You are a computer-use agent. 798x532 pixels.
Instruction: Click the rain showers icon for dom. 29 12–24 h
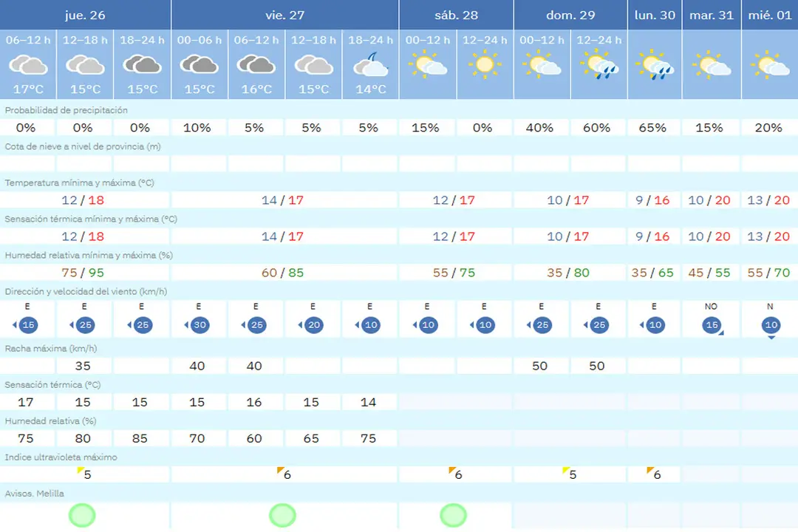[x=599, y=65]
